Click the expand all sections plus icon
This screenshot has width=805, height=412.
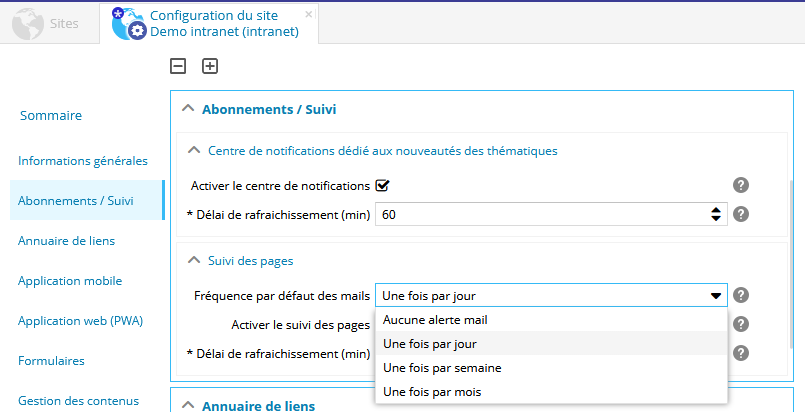tap(210, 66)
